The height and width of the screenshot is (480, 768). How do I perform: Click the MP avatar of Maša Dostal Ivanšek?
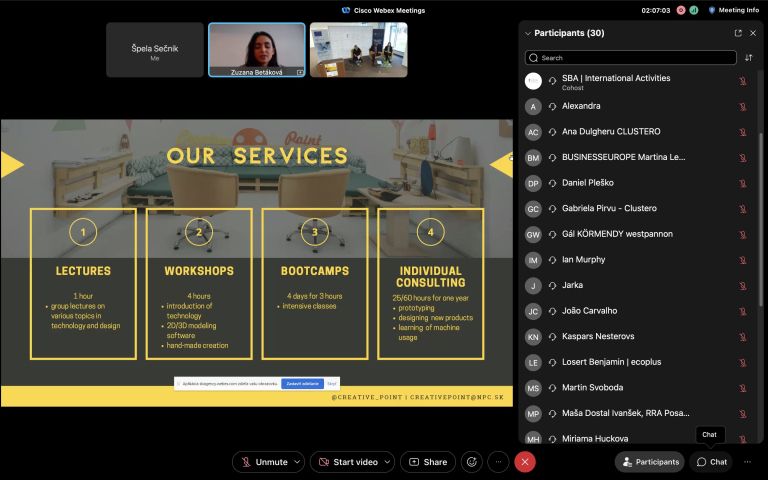click(533, 413)
